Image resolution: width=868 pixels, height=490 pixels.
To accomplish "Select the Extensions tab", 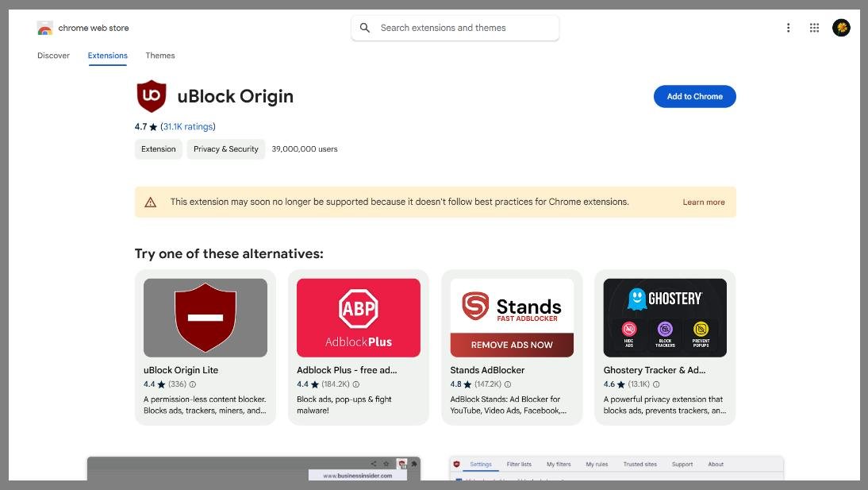I will pos(107,56).
